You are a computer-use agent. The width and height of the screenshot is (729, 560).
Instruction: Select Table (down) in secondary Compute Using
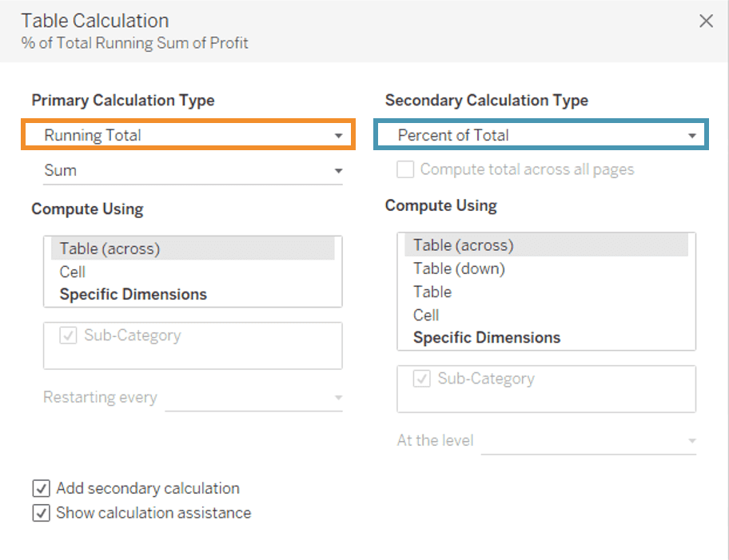pos(459,268)
